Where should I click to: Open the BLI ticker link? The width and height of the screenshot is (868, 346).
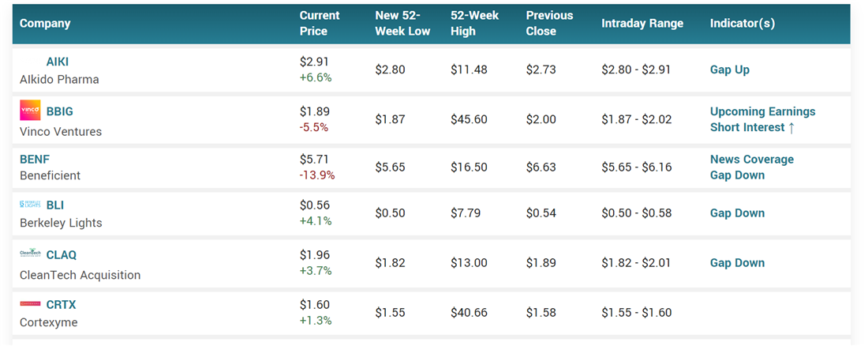(55, 205)
